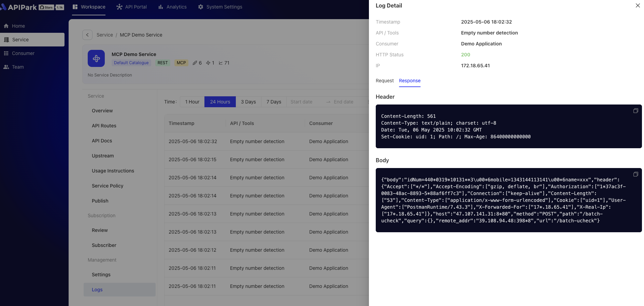Click the Default Catalogue tag
Image resolution: width=644 pixels, height=306 pixels.
(131, 63)
